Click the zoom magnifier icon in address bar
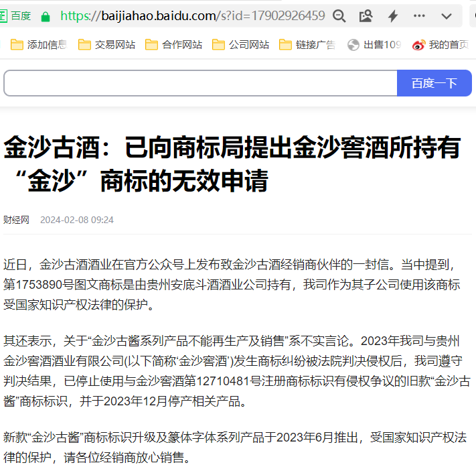 point(339,16)
